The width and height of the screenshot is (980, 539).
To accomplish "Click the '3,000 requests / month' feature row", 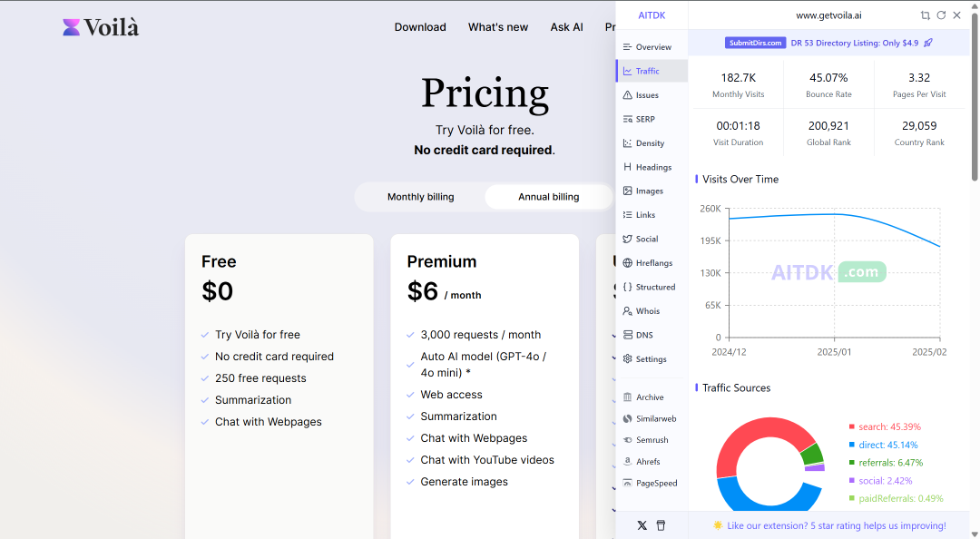I will 474,335.
